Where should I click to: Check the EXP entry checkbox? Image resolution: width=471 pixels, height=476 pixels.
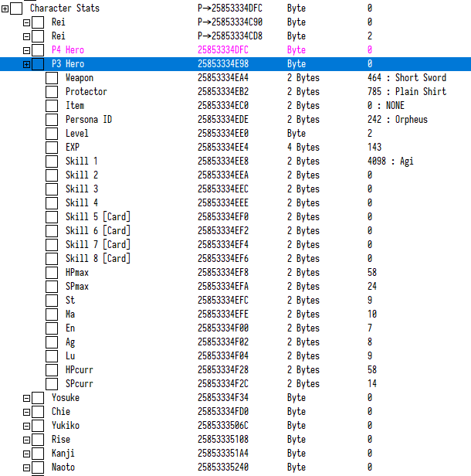pos(52,148)
